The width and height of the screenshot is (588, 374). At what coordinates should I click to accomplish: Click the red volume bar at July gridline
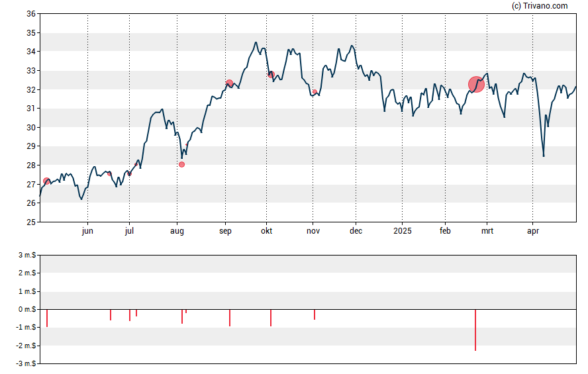coord(130,315)
